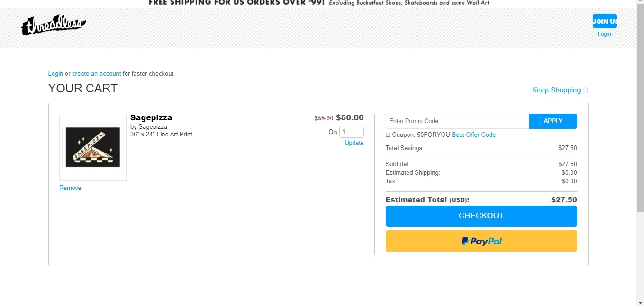Click the Threadless logo
Viewport: 644px width, 306px height.
(53, 26)
